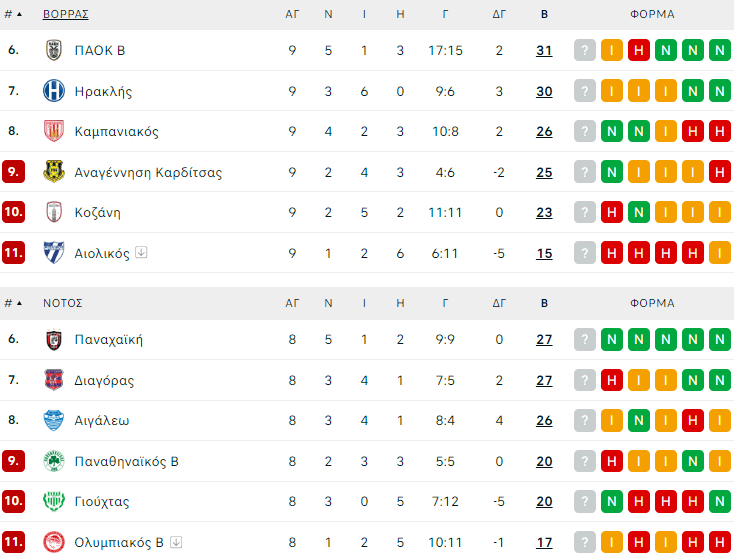Sort the ΒΟΡΡΑΣ table by rank column
The image size is (734, 560).
pyautogui.click(x=13, y=14)
